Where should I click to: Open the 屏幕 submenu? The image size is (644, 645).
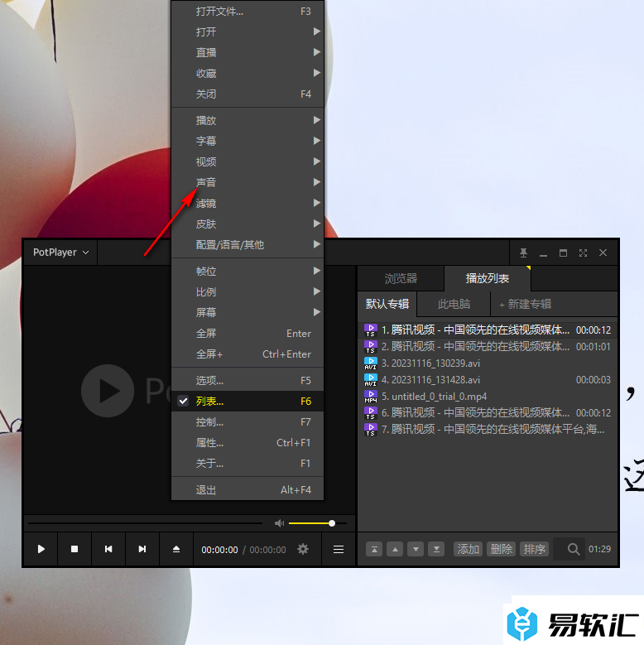[x=248, y=313]
